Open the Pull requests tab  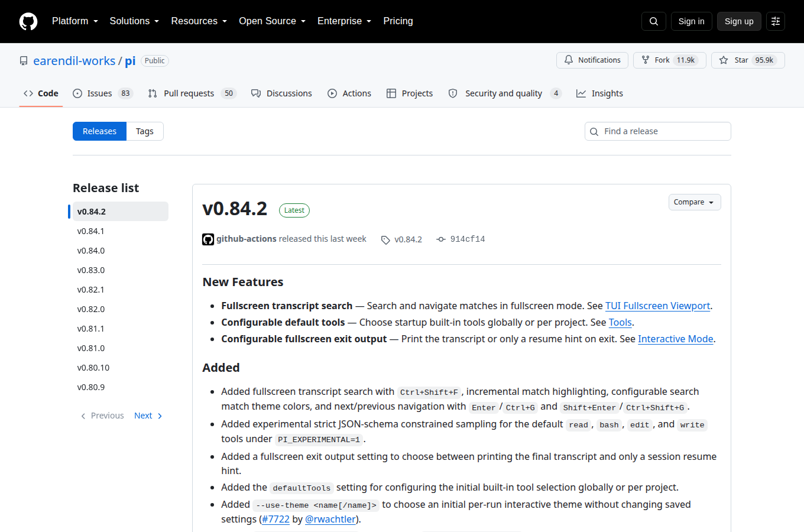pos(192,93)
